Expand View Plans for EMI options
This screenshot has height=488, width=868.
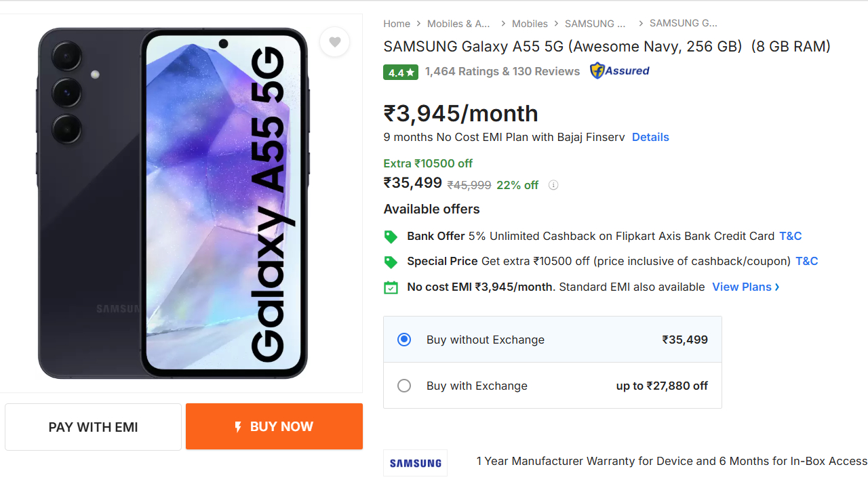(745, 287)
